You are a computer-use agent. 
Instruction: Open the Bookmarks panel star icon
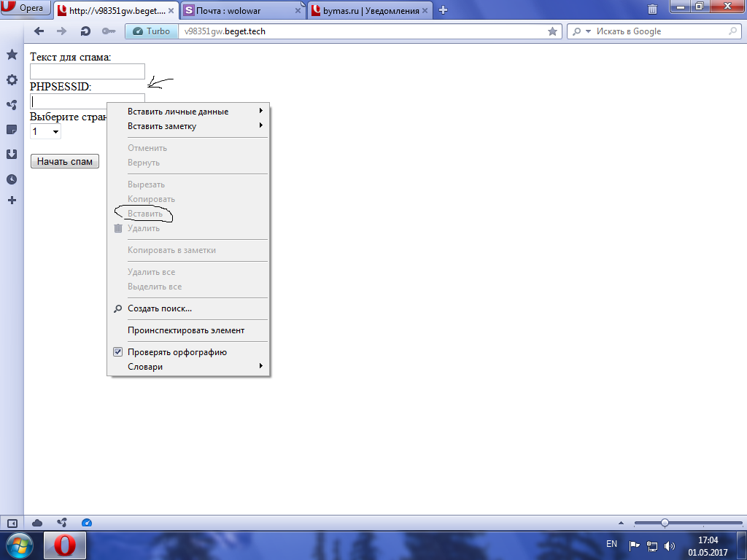pos(12,55)
